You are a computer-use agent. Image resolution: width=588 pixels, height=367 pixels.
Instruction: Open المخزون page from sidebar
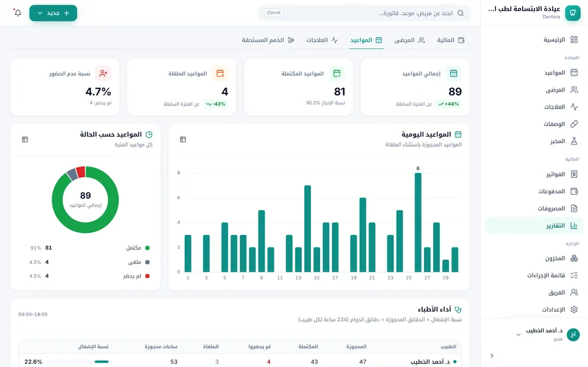534,258
